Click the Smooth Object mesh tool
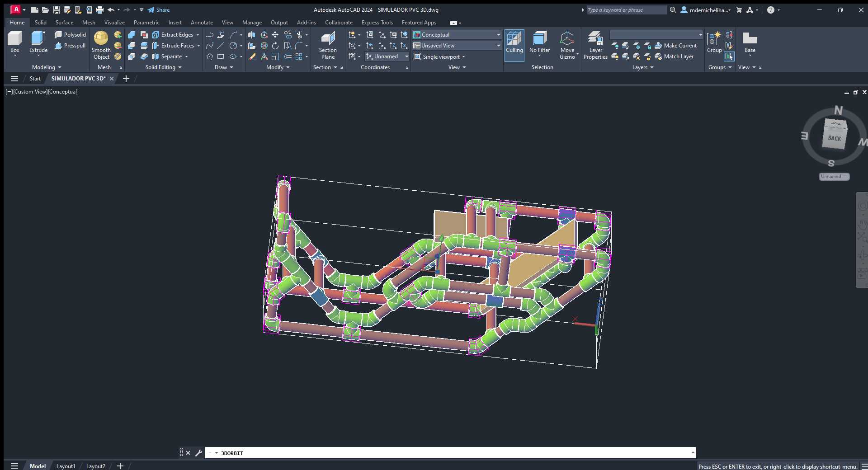868x470 pixels. click(101, 45)
